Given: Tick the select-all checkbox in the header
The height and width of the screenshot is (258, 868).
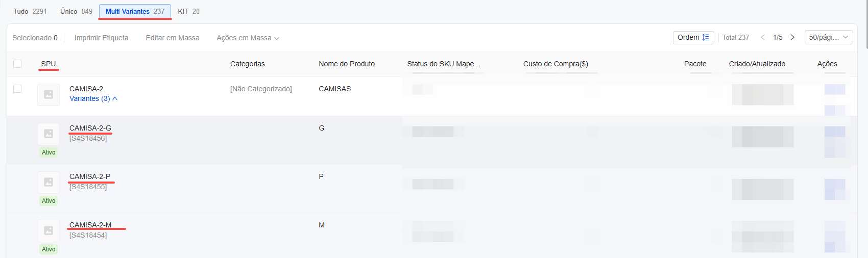Looking at the screenshot, I should pyautogui.click(x=17, y=64).
